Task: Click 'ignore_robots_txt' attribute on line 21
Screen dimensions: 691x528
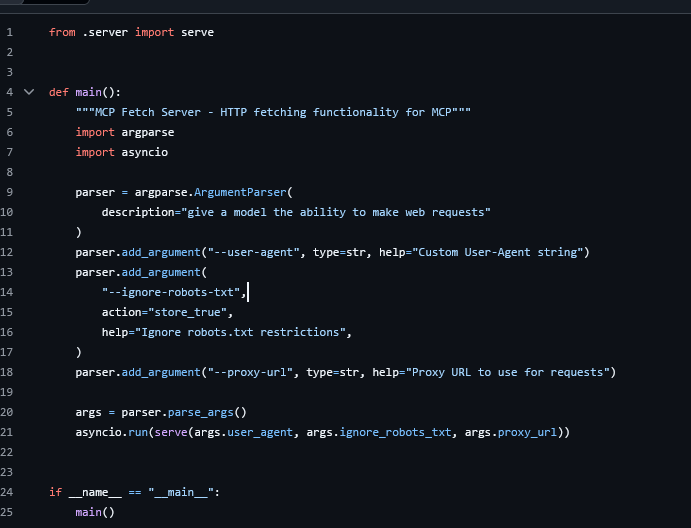Action: pos(395,432)
